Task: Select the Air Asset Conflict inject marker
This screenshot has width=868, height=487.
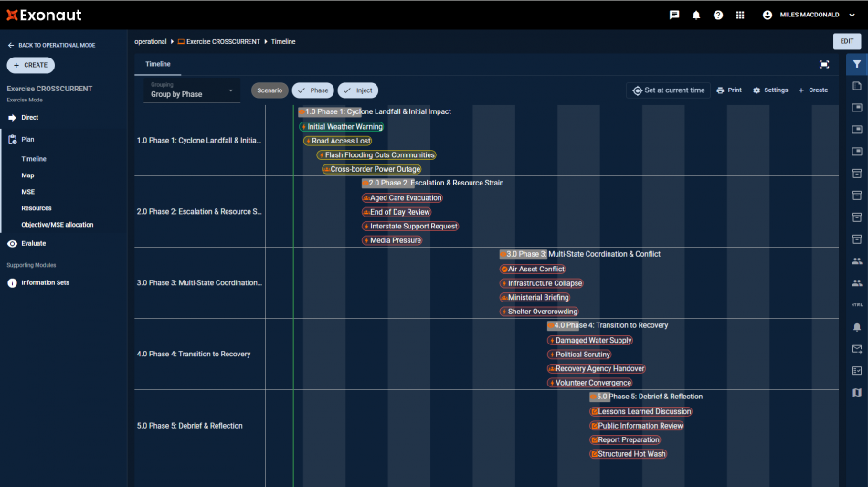Action: click(x=535, y=270)
